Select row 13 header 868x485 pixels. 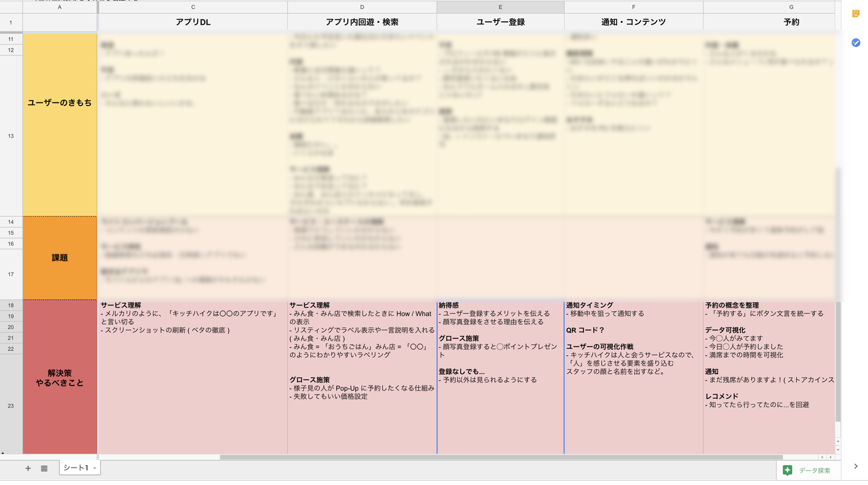[x=11, y=136]
